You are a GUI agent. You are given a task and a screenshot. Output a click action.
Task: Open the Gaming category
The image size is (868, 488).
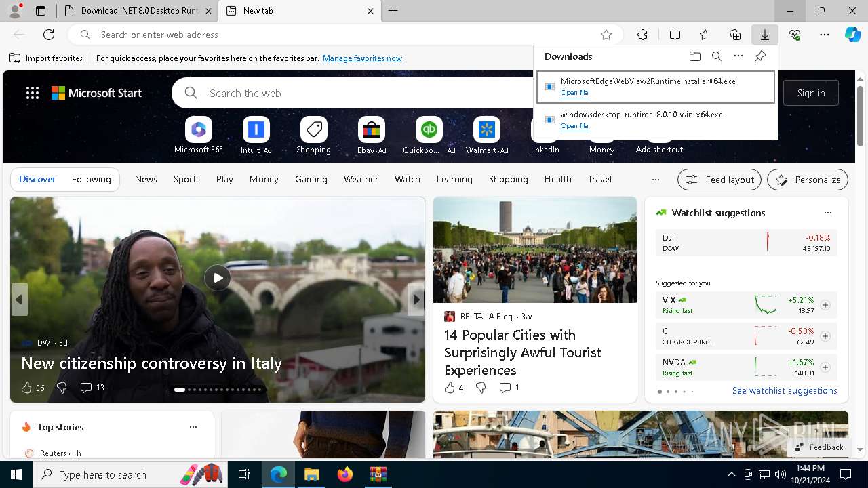coord(311,179)
